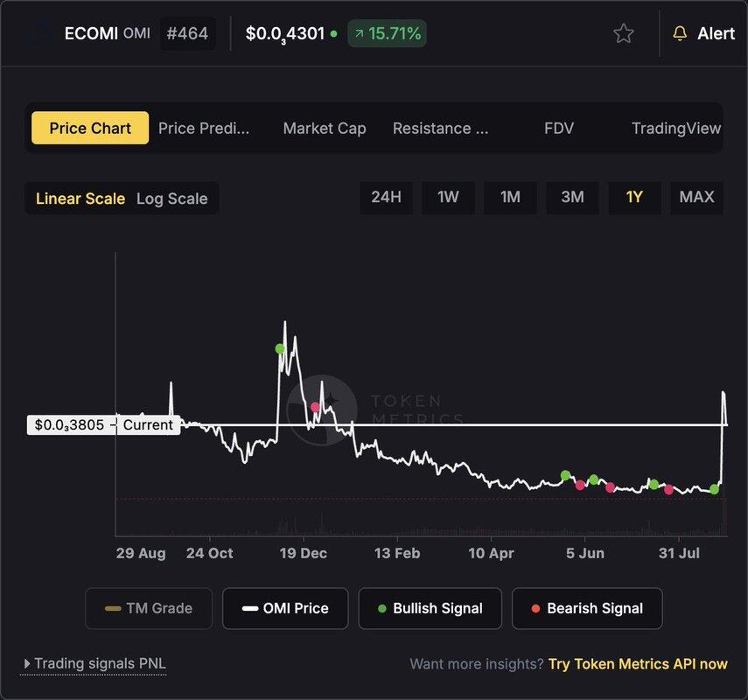This screenshot has height=700, width=748.
Task: Toggle the TM Grade legend series
Action: click(x=149, y=608)
